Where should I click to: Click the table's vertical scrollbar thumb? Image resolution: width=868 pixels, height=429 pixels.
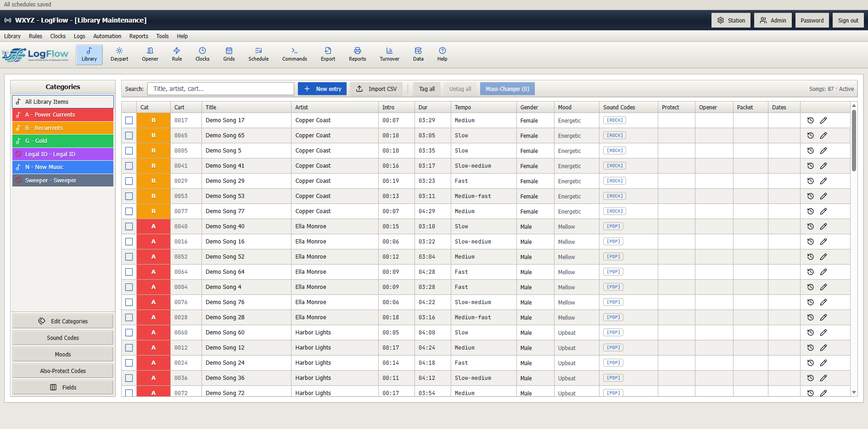854,141
